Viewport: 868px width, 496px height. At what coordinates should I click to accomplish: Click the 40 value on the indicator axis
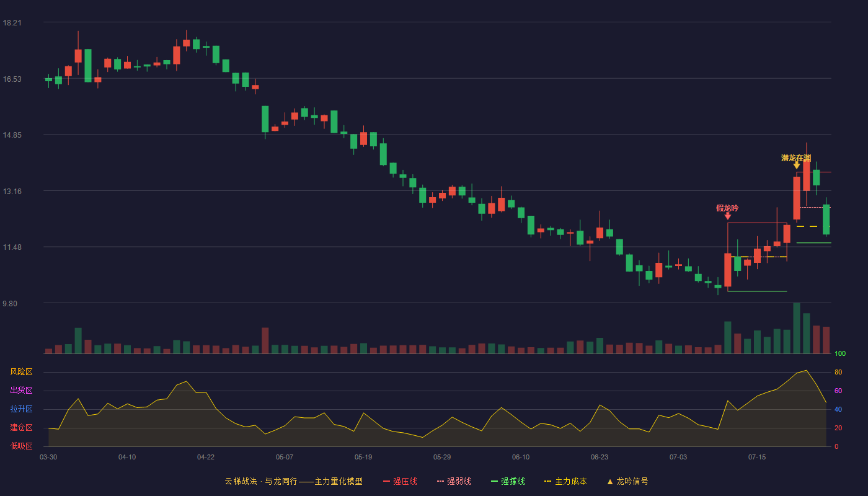(838, 409)
